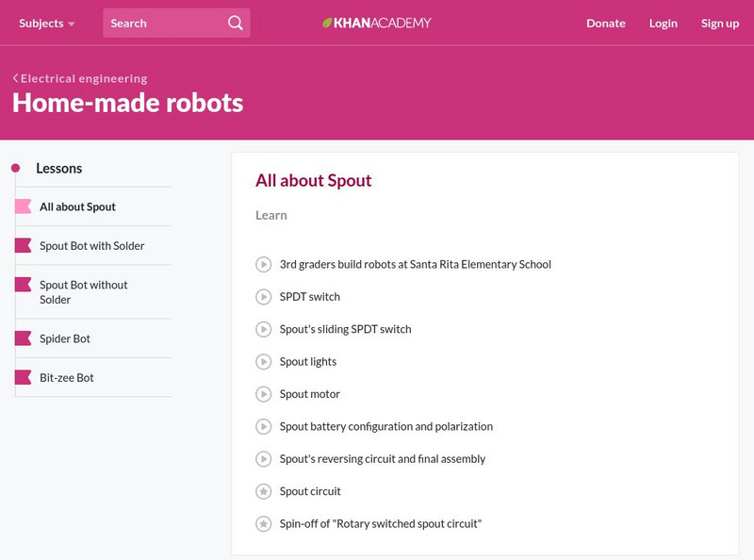
Task: Click into the Search input field
Action: point(162,23)
